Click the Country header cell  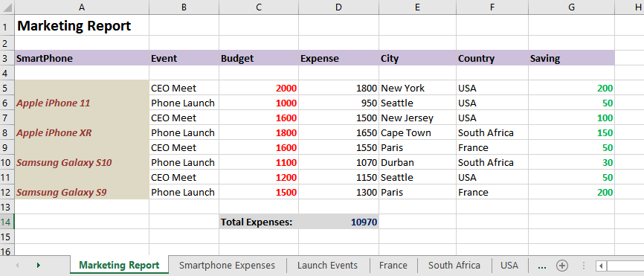pyautogui.click(x=492, y=58)
